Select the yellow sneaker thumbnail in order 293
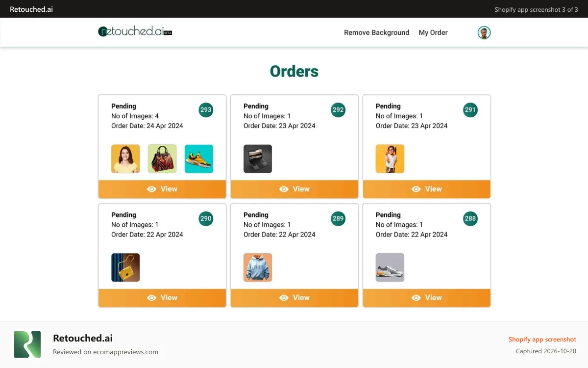Screen dimensions: 588x368 pyautogui.click(x=199, y=158)
